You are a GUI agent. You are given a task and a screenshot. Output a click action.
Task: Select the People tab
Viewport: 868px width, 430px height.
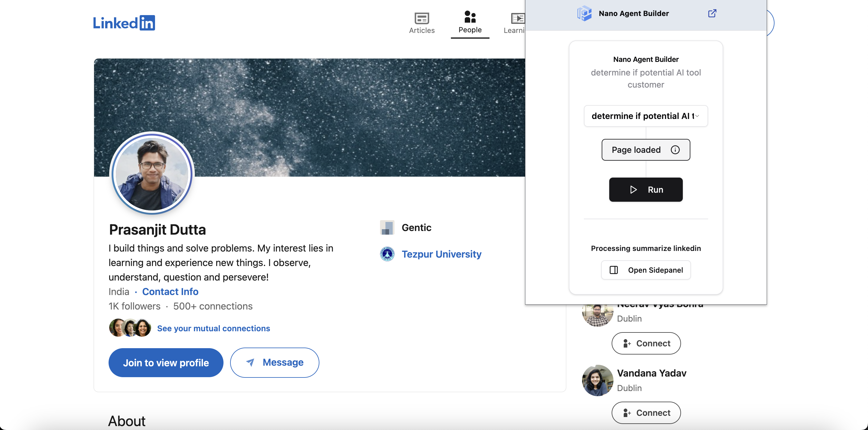pos(470,22)
